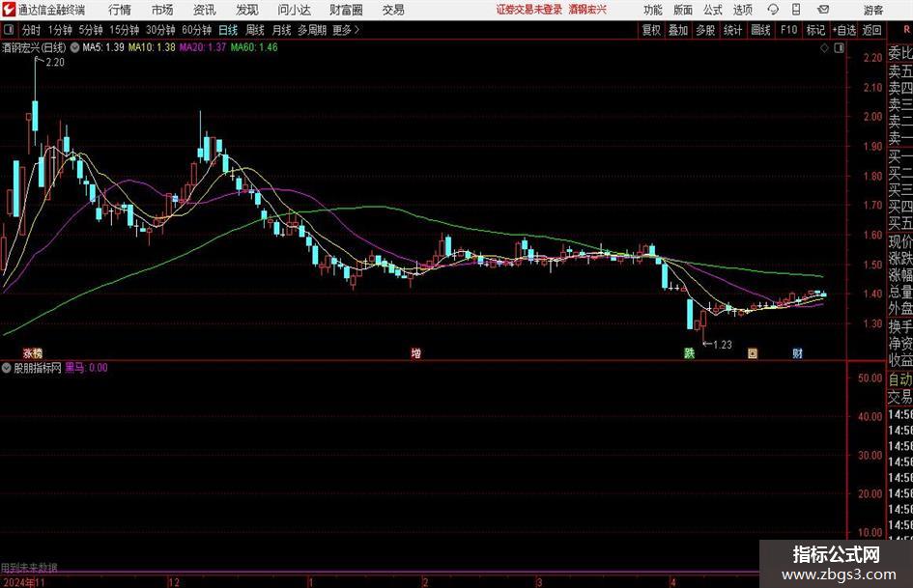The height and width of the screenshot is (588, 913).
Task: Toggle left sidebar panel icon
Action: [9, 30]
